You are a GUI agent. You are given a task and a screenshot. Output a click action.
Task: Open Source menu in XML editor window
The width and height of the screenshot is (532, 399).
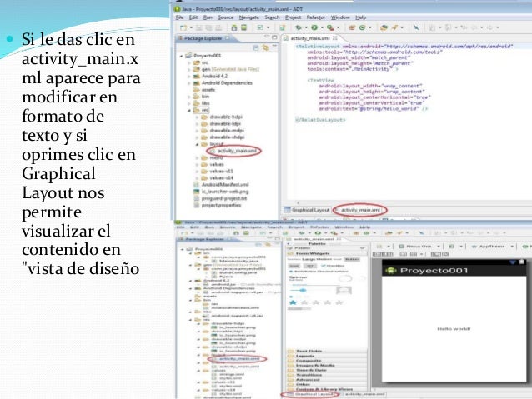tap(226, 17)
